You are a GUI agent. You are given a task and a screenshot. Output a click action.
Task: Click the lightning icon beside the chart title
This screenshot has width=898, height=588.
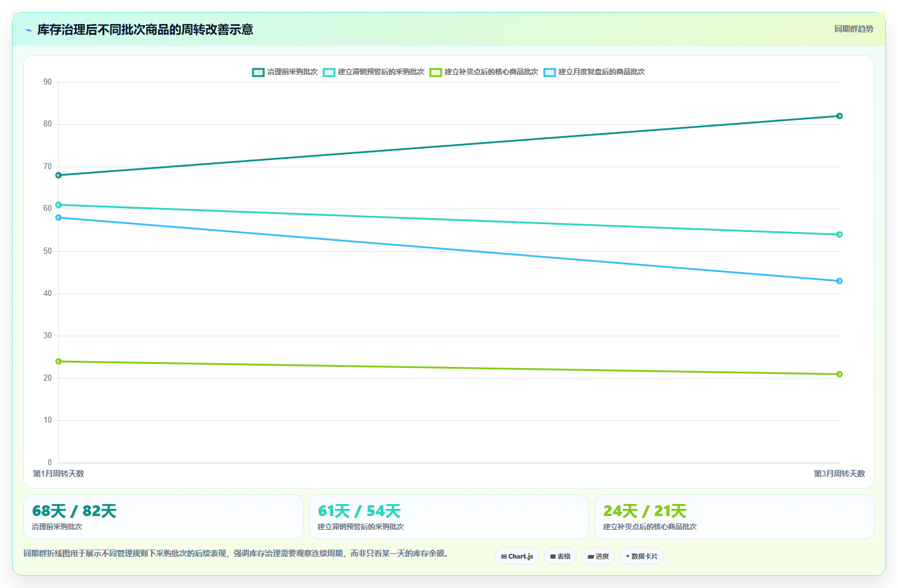(28, 30)
